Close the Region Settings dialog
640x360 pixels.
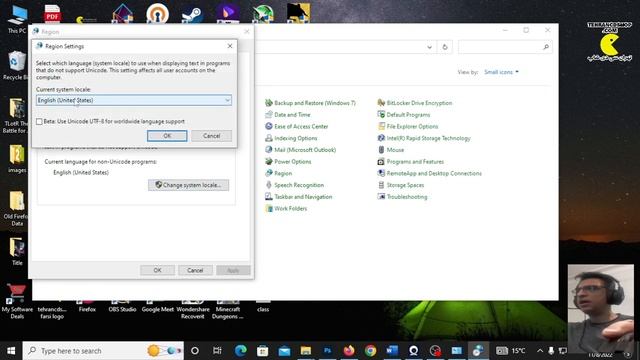(230, 46)
